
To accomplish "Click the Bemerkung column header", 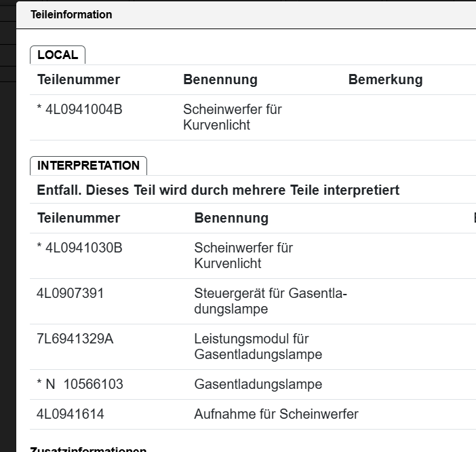I will pyautogui.click(x=386, y=79).
